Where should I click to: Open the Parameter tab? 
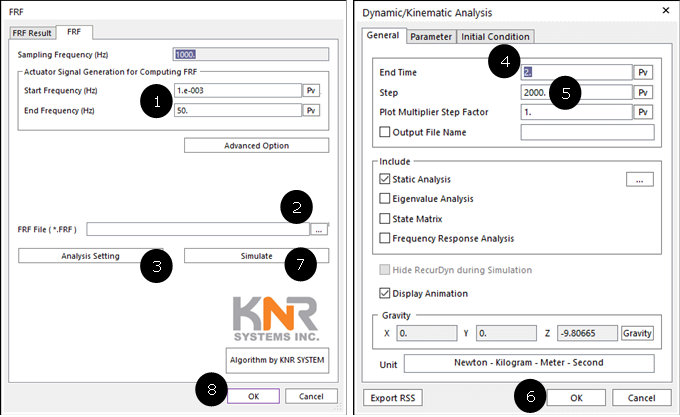(x=431, y=37)
